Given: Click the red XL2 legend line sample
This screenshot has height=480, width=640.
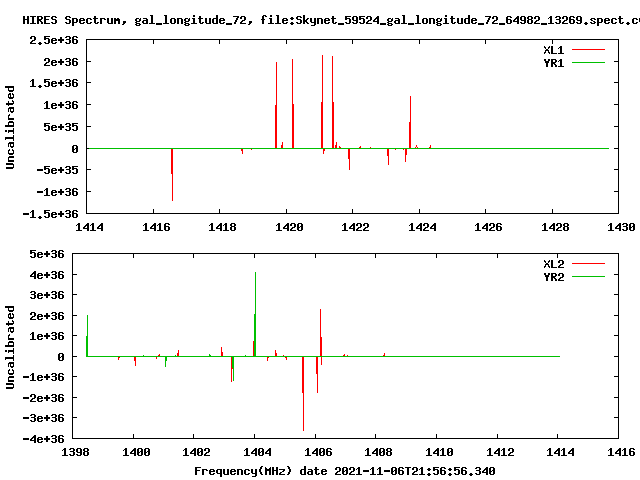Looking at the screenshot, I should [588, 264].
